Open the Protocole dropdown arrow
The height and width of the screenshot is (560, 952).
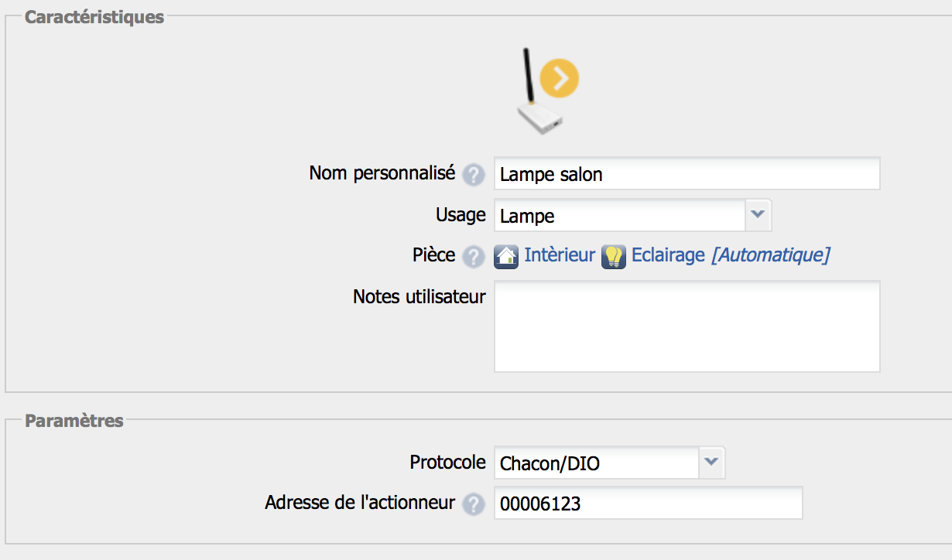click(712, 463)
